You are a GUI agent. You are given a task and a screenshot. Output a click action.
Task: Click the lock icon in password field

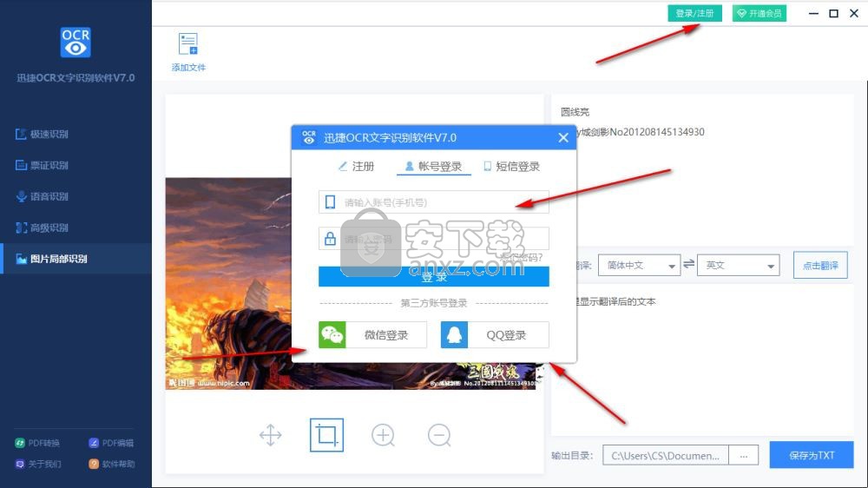click(x=330, y=239)
